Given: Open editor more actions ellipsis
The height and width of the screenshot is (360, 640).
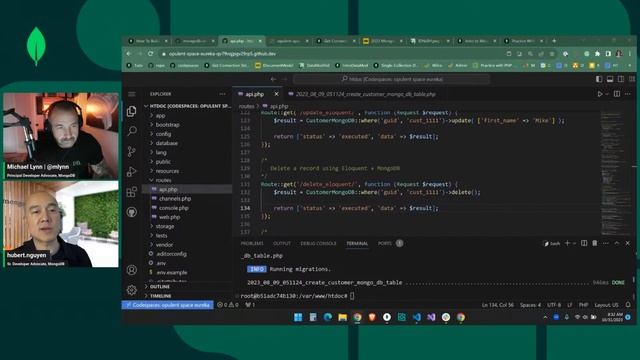Looking at the screenshot, I should pos(628,94).
